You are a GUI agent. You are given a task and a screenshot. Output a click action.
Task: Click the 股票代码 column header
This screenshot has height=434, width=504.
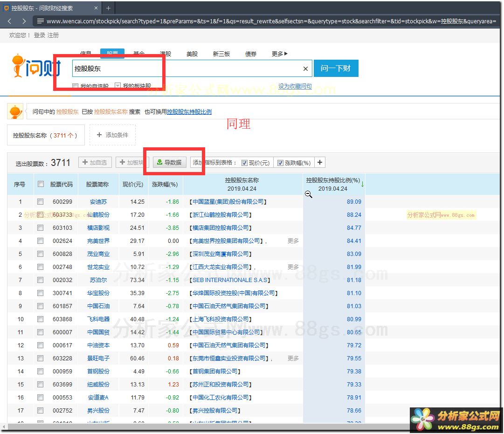pyautogui.click(x=61, y=184)
